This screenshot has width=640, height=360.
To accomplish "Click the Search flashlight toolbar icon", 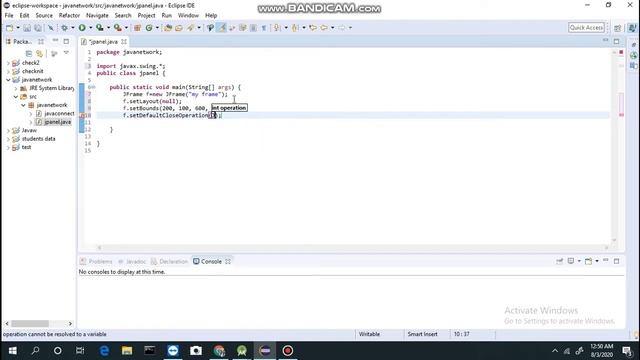I will (x=190, y=28).
